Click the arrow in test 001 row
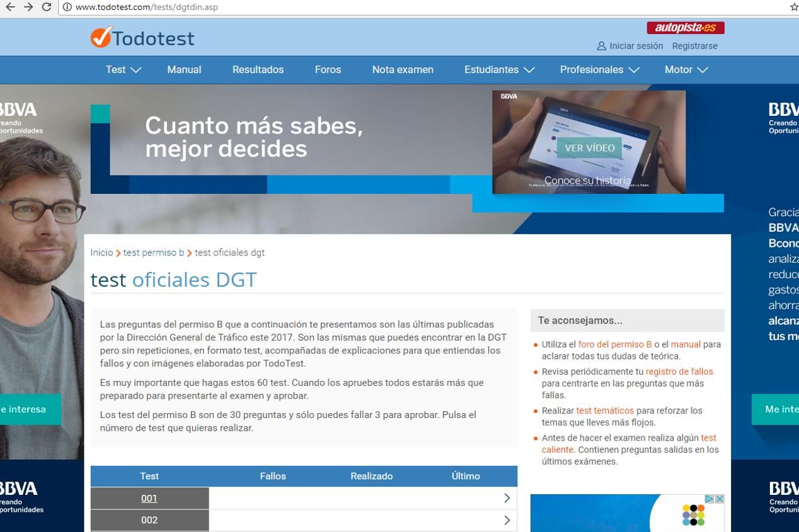 coord(507,498)
